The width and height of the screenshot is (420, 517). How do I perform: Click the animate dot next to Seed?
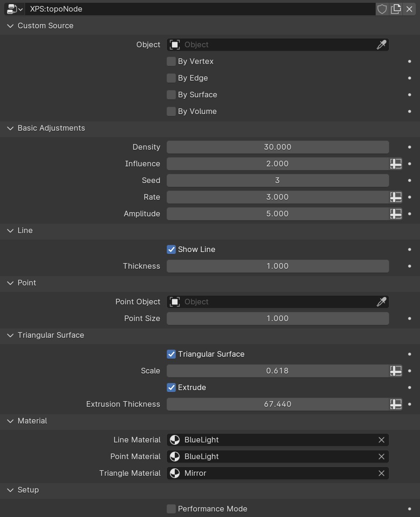409,180
